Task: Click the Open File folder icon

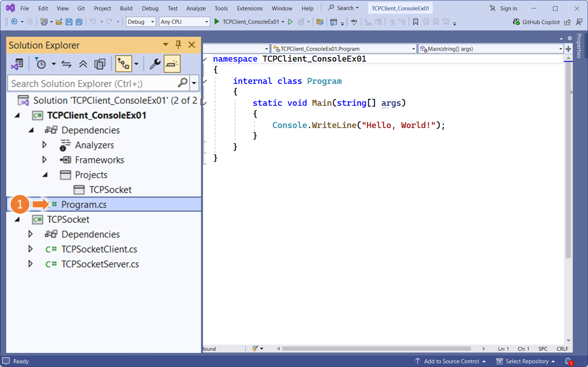Action: (59, 22)
